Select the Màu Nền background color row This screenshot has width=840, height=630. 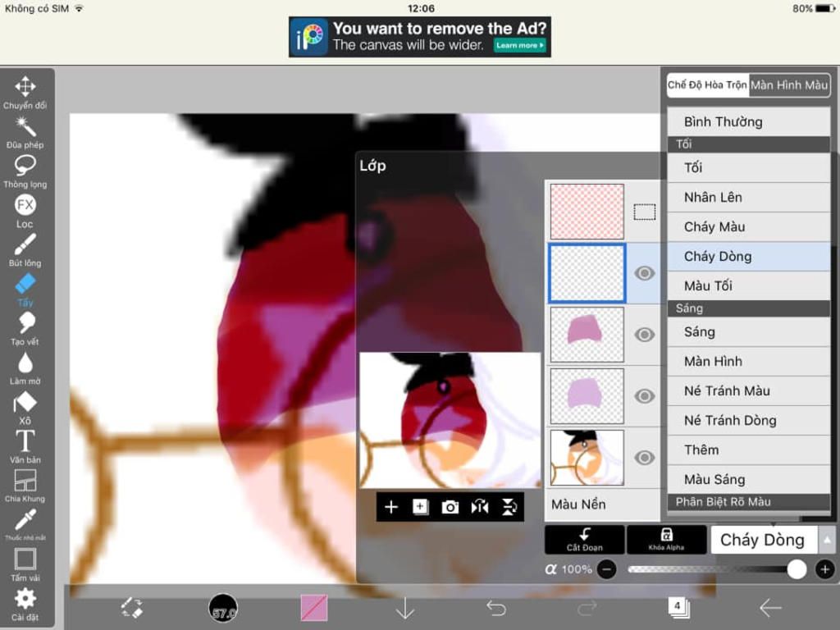603,504
